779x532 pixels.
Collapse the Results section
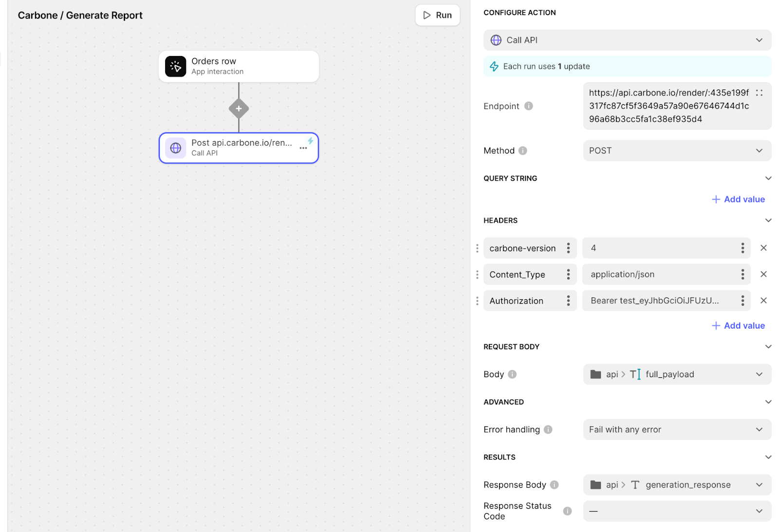(x=768, y=457)
